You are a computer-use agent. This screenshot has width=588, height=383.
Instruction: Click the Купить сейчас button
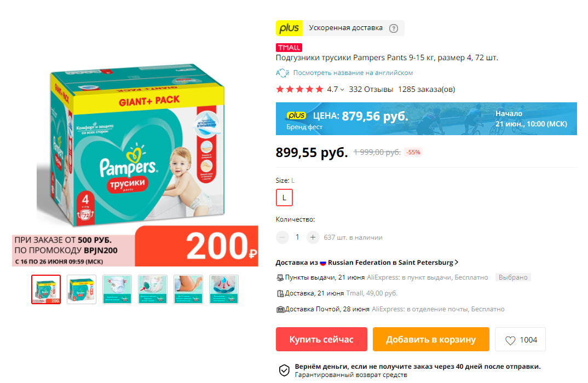coord(321,339)
